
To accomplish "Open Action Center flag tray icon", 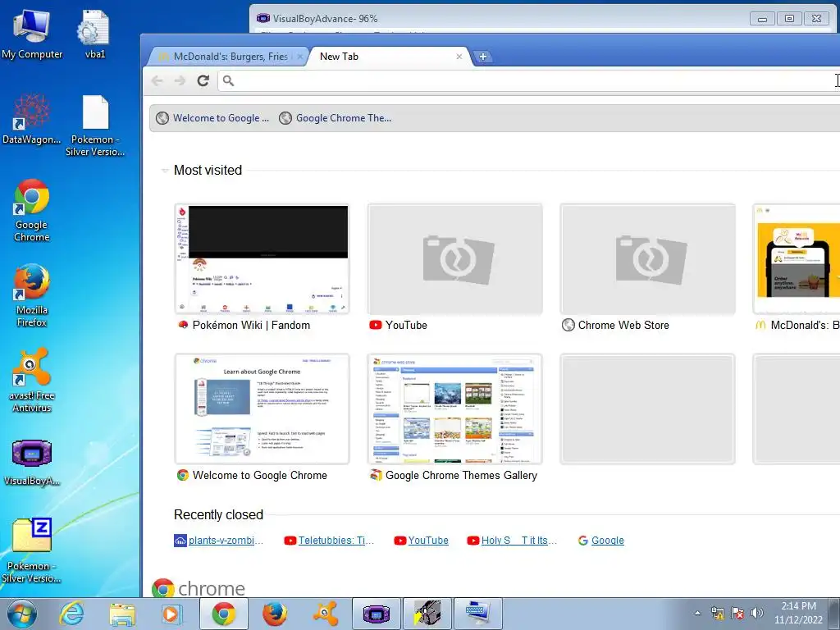I will point(737,614).
